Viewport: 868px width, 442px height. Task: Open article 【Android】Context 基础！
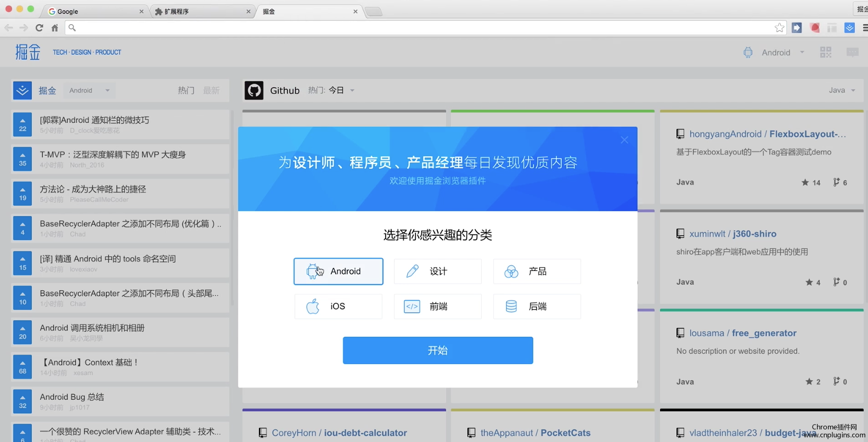[x=89, y=362]
